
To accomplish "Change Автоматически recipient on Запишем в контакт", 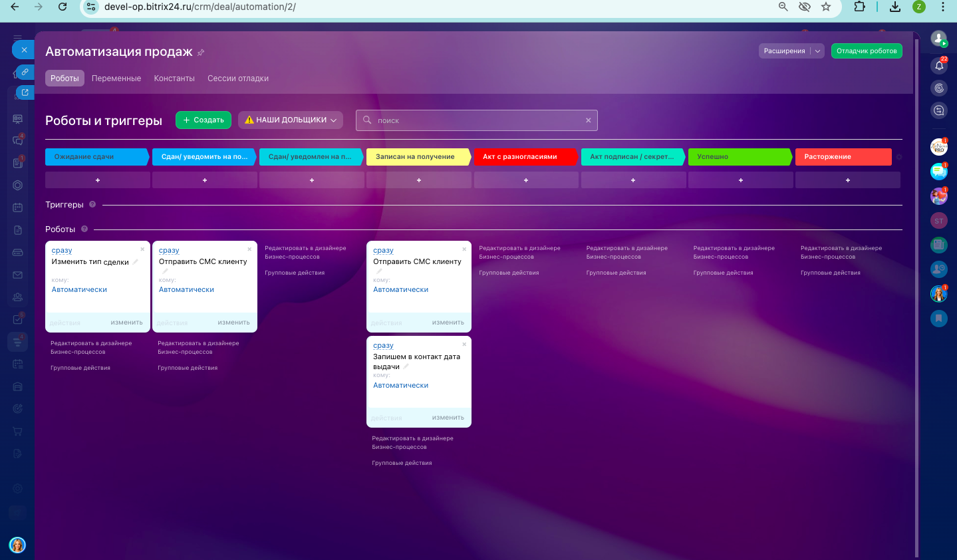I will tap(400, 386).
